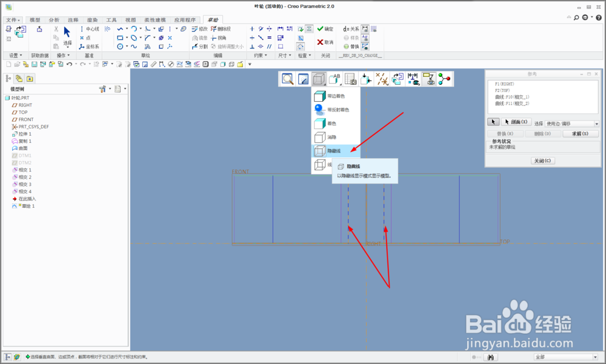
Task: Open the model tree settings dropdown arrow
Action: pos(110,89)
